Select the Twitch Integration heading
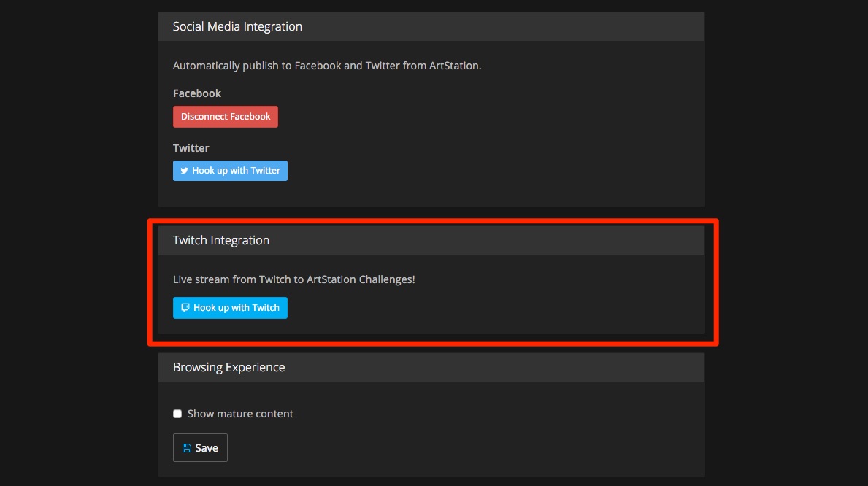Screen dimensions: 868x486 (x=221, y=240)
